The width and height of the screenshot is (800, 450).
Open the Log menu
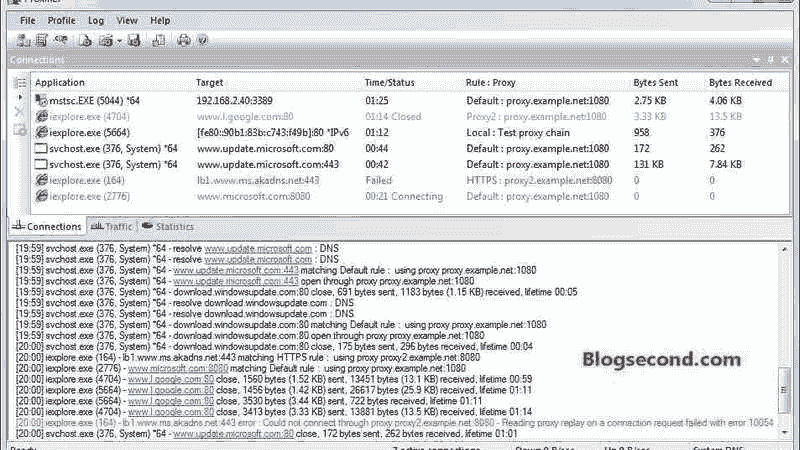pyautogui.click(x=96, y=20)
